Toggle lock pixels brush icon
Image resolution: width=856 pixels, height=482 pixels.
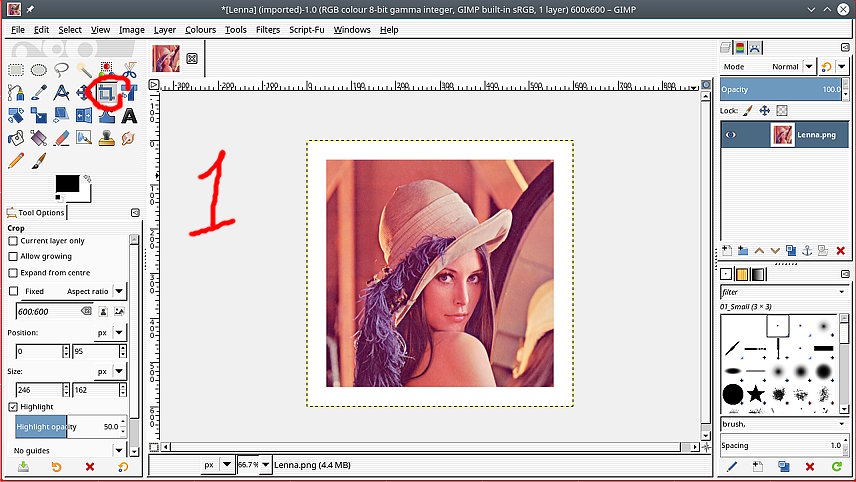(748, 111)
